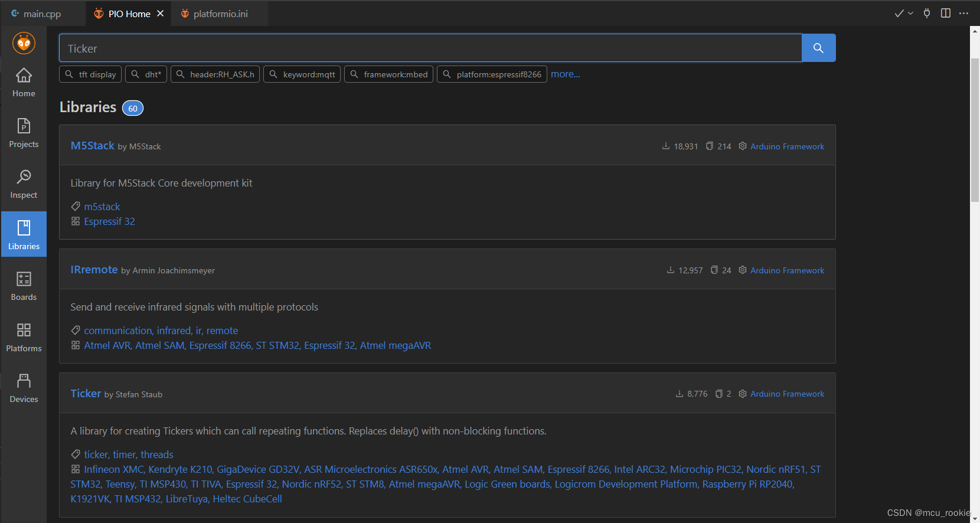Click Arduino Framework link on Ticker row
The width and height of the screenshot is (980, 523).
click(x=787, y=394)
